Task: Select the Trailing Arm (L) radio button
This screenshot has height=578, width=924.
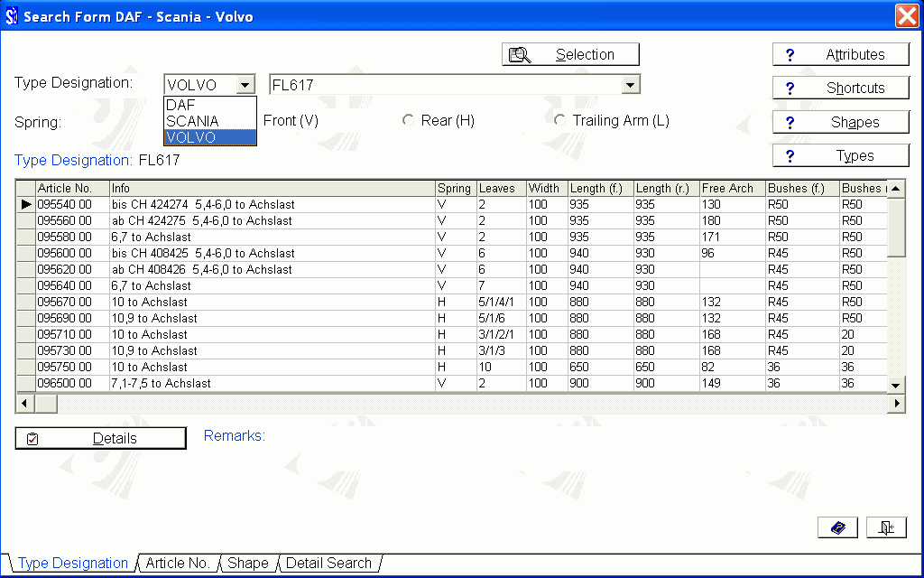Action: tap(559, 120)
